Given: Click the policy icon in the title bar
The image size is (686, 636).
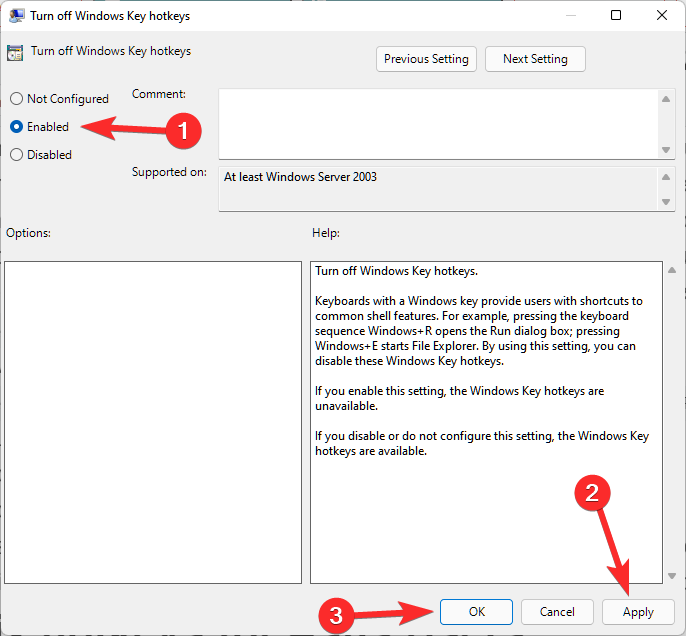Looking at the screenshot, I should [16, 16].
